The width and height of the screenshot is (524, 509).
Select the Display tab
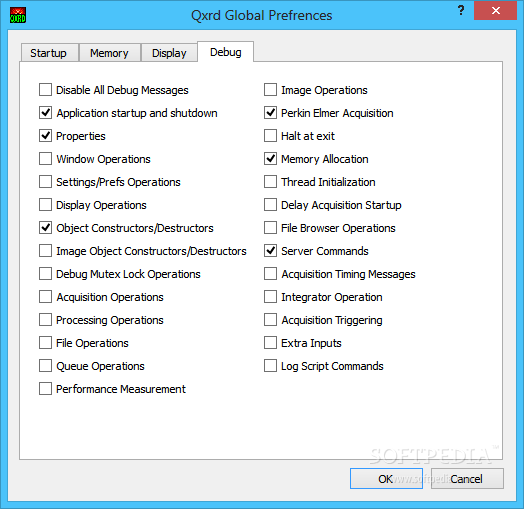pos(169,53)
